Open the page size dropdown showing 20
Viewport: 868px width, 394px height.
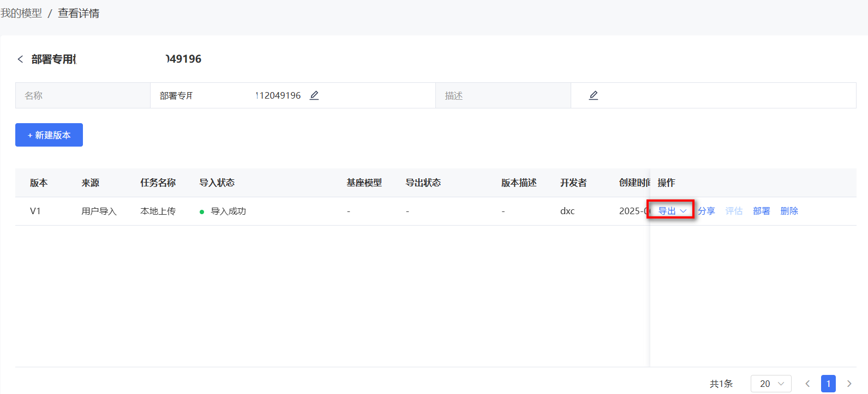click(x=771, y=384)
